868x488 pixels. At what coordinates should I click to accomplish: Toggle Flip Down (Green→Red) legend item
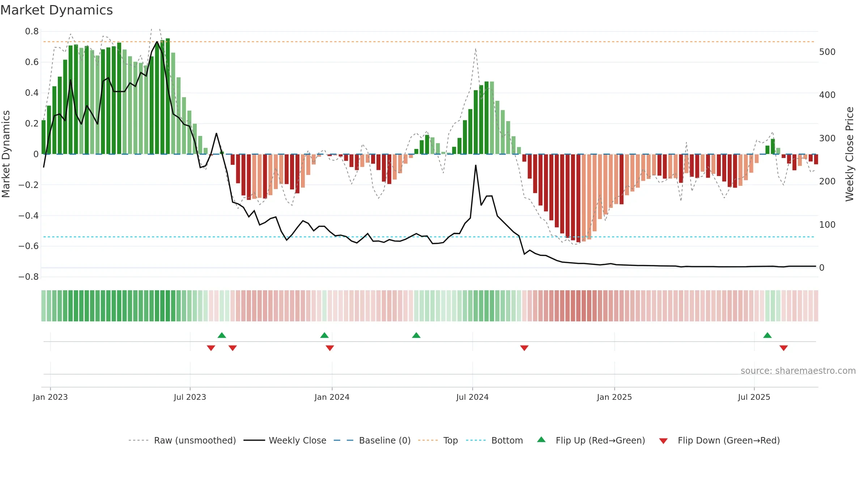(719, 440)
